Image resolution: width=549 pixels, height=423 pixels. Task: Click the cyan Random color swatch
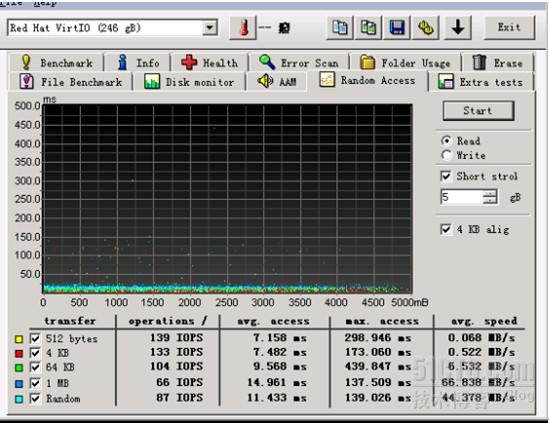[x=19, y=399]
